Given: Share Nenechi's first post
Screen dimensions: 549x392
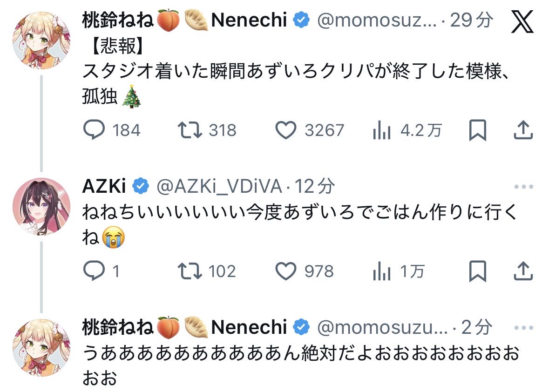Looking at the screenshot, I should point(522,130).
